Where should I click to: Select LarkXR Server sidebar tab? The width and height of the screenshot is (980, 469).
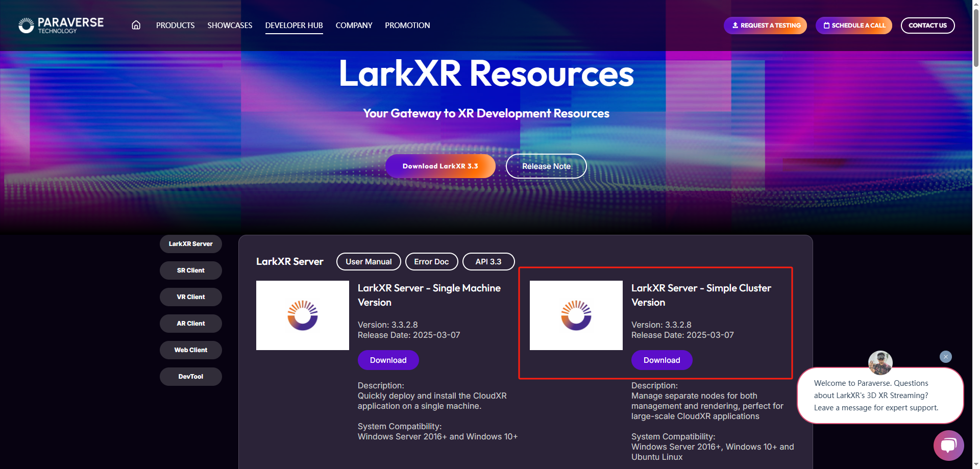click(190, 244)
